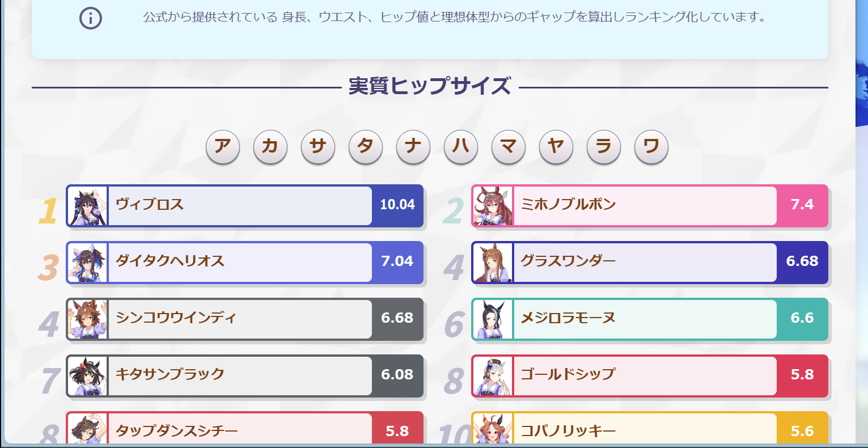This screenshot has height=448, width=868.
Task: Click キタサンブラック character portrait
Action: [87, 376]
